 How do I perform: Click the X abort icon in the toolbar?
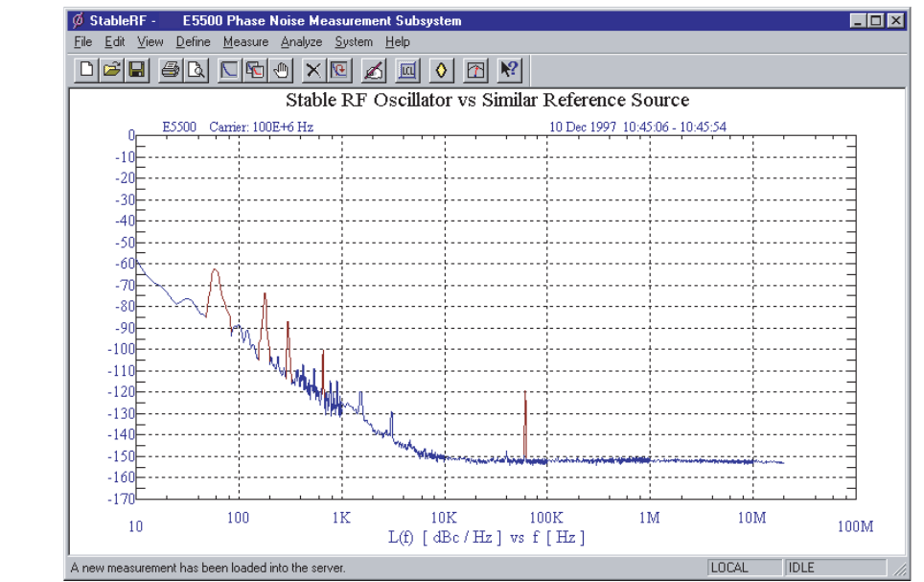[x=312, y=69]
